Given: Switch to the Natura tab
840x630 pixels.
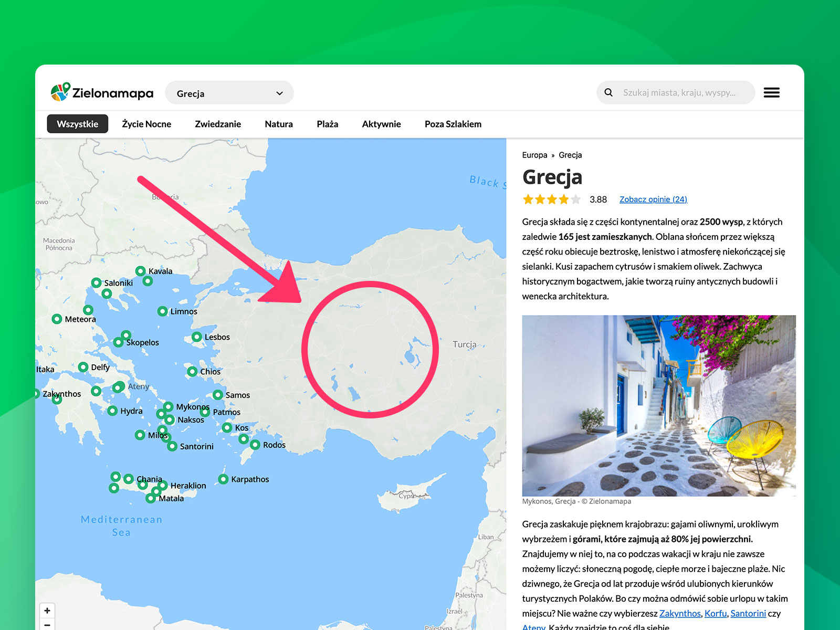Looking at the screenshot, I should (x=279, y=124).
